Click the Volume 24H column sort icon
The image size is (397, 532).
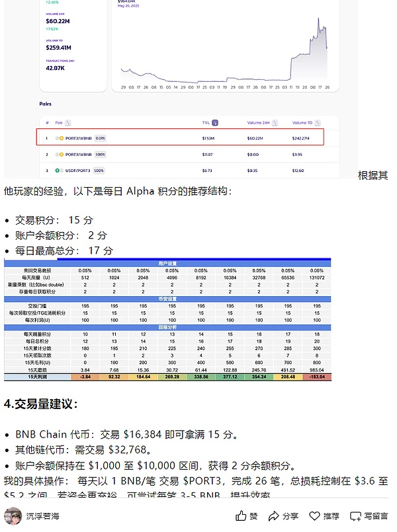pyautogui.click(x=271, y=122)
